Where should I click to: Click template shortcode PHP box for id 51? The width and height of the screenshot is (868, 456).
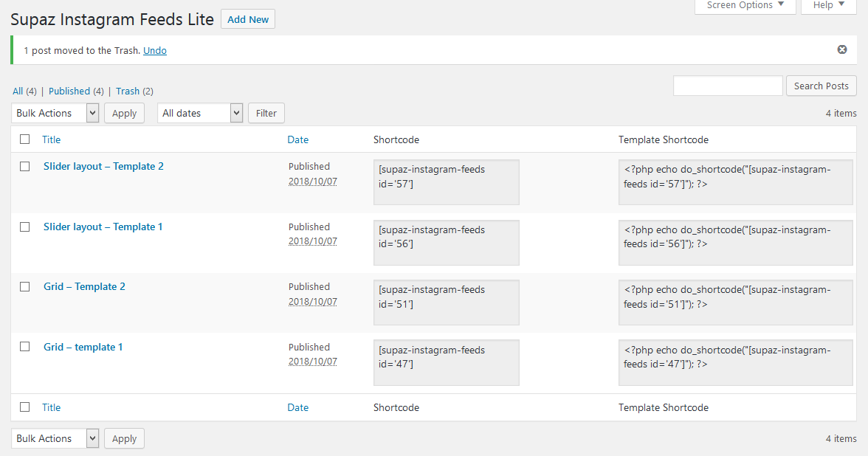tap(736, 303)
